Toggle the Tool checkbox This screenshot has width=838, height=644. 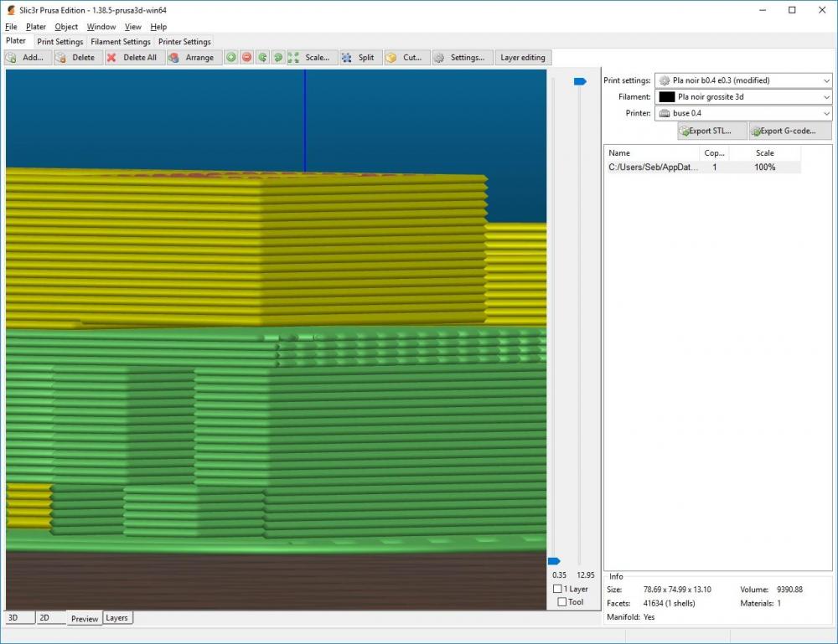[562, 602]
